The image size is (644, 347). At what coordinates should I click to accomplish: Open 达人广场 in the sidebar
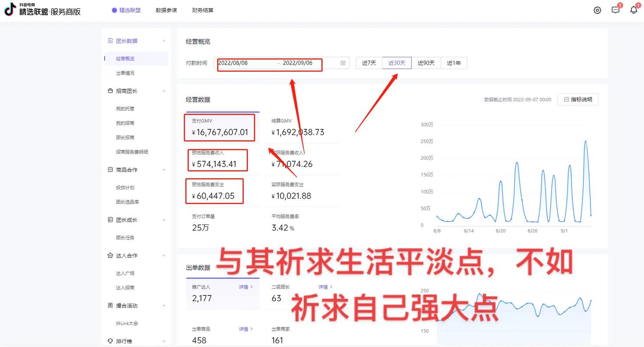coord(125,273)
